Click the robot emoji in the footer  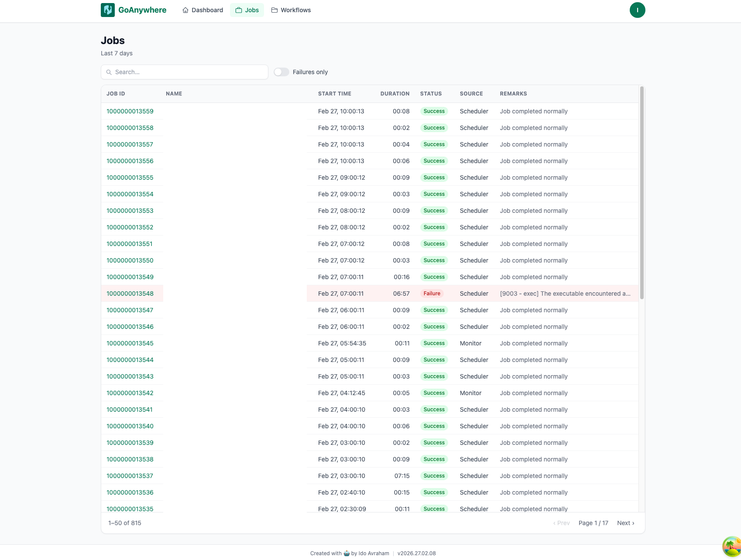click(346, 553)
